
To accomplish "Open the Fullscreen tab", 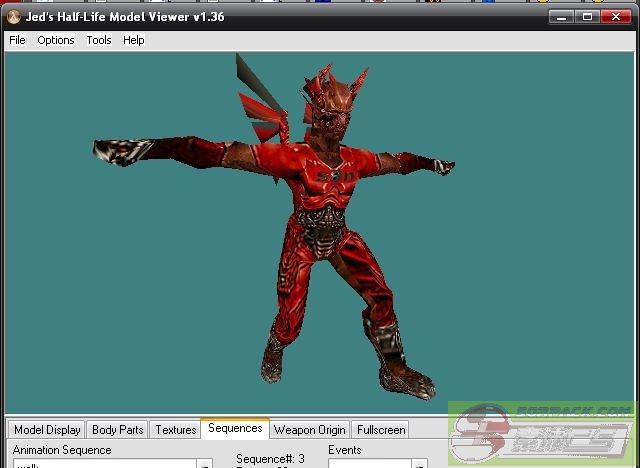I will click(x=381, y=430).
